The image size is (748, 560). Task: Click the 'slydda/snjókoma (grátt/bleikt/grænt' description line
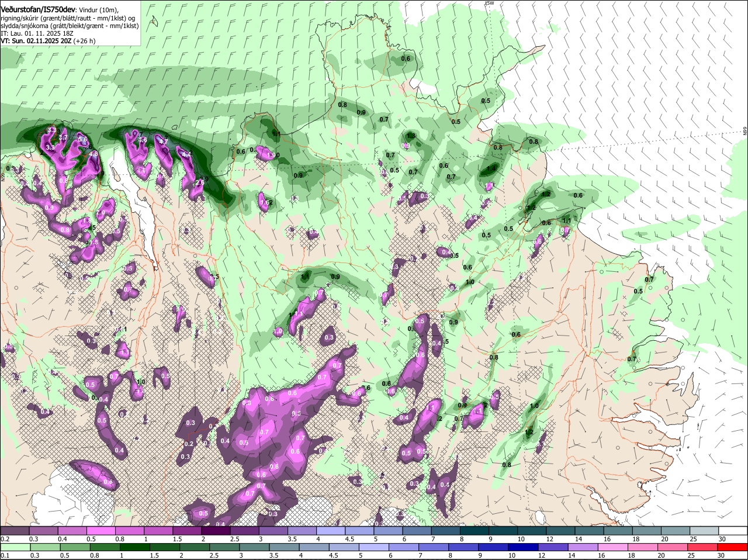coord(70,26)
